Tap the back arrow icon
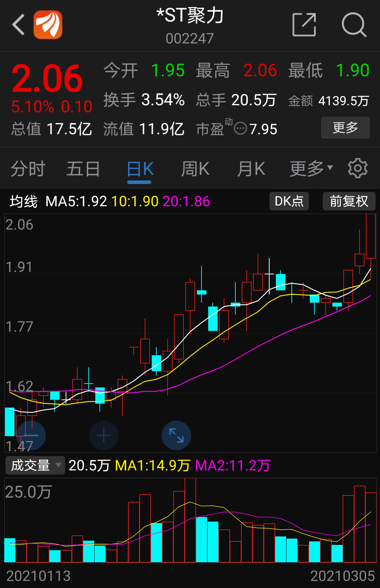The height and width of the screenshot is (588, 380). 18,25
